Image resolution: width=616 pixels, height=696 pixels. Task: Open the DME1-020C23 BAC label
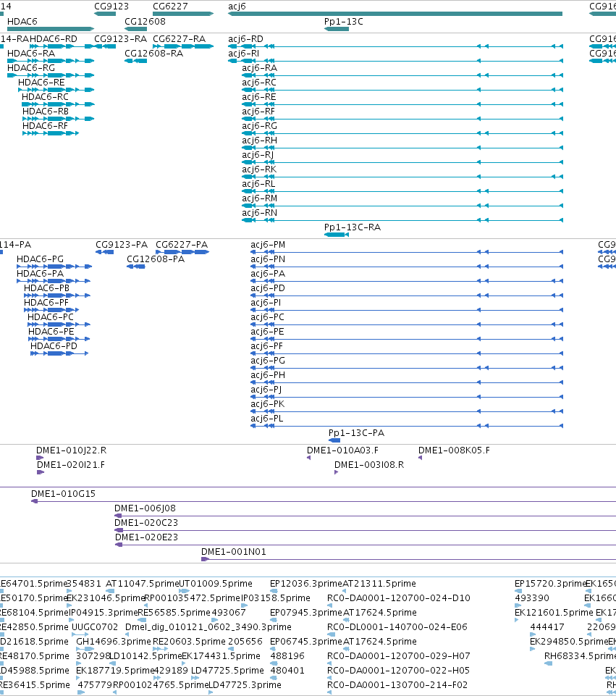coord(146,522)
